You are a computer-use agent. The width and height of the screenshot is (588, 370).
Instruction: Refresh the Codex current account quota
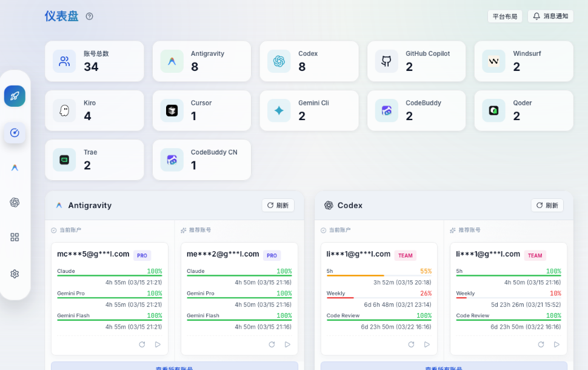click(x=412, y=345)
